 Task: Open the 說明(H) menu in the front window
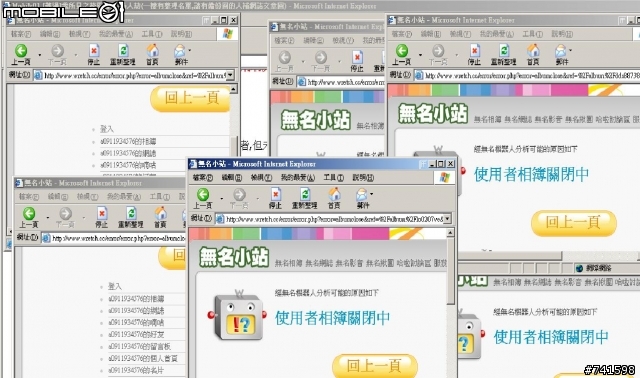pos(363,178)
